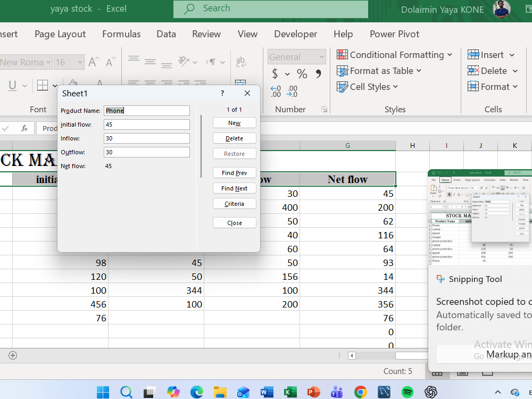The width and height of the screenshot is (532, 399).
Task: Open File Explorer from taskbar
Action: (220, 392)
